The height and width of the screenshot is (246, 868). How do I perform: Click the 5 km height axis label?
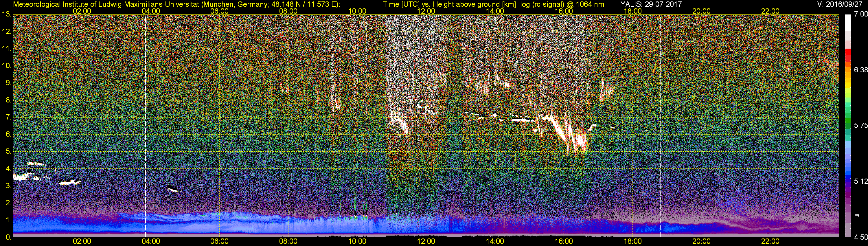point(8,152)
